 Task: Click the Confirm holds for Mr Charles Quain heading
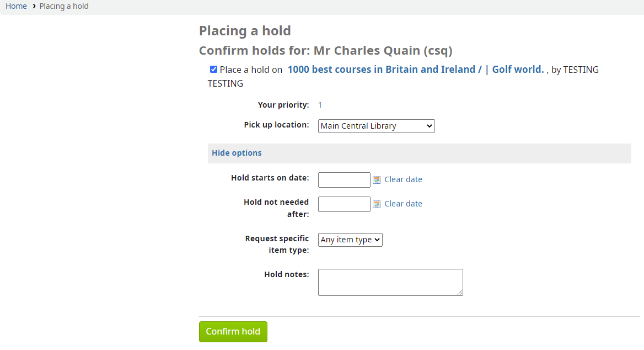[x=326, y=51]
